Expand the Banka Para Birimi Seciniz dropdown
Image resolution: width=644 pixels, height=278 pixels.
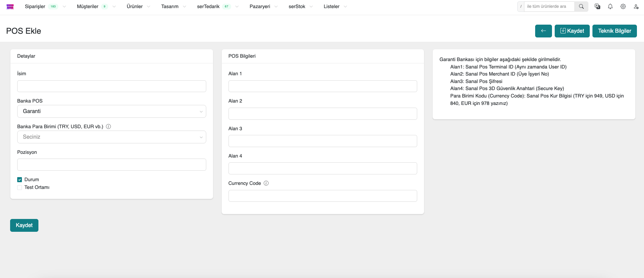pyautogui.click(x=112, y=137)
